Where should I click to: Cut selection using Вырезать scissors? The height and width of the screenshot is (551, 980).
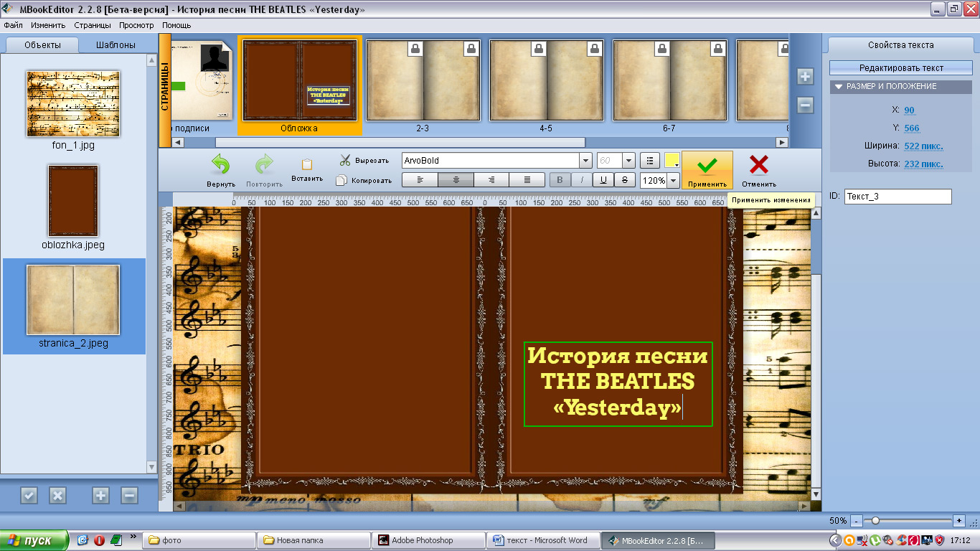click(364, 161)
